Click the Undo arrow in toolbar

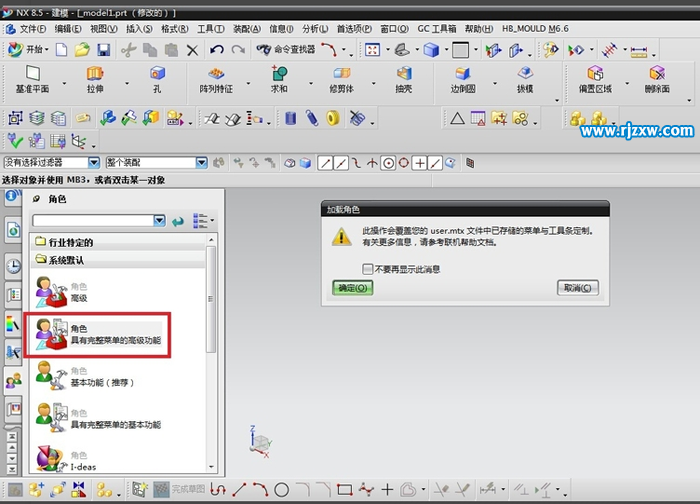tap(218, 49)
